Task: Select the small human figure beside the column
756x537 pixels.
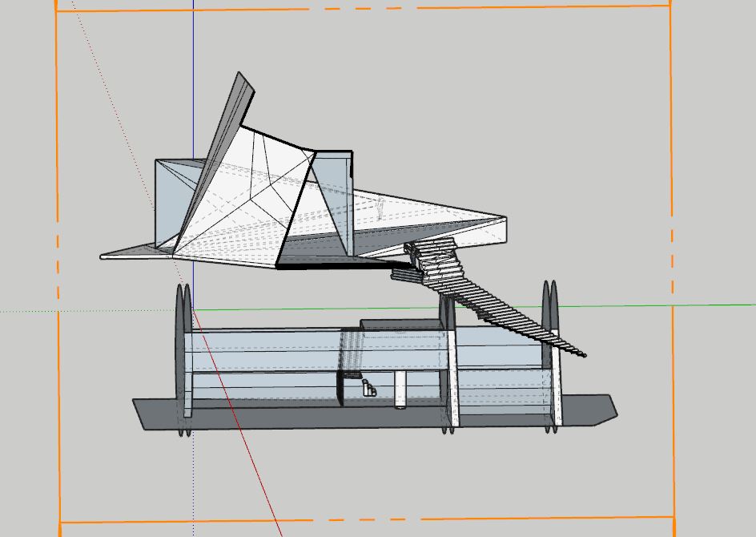Action: pos(369,388)
